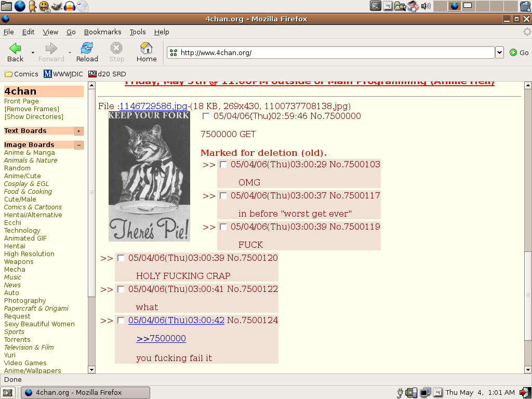This screenshot has height=399, width=532.
Task: Tick checkbox for post No.7500000
Action: coord(206,116)
